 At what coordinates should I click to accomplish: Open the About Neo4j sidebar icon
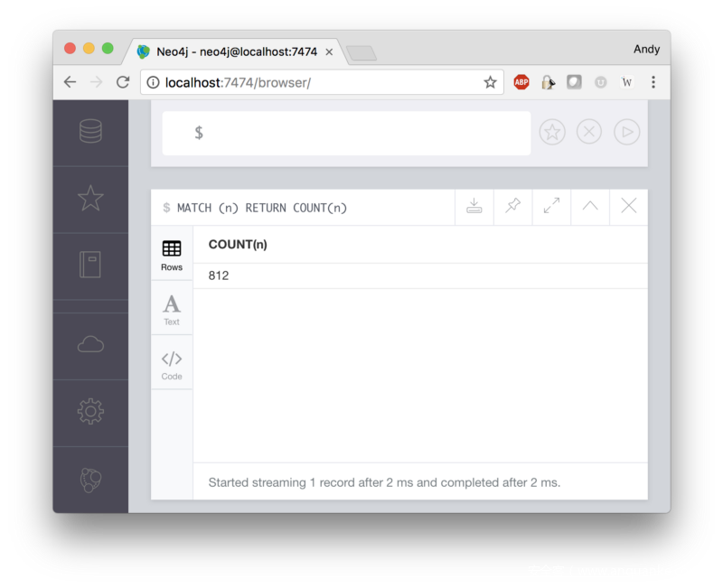(90, 480)
